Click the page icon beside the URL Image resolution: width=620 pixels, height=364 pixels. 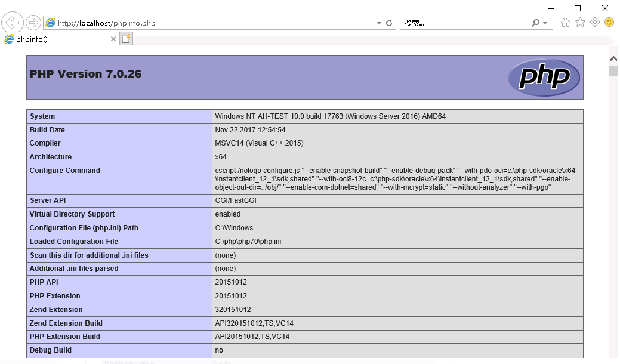51,23
